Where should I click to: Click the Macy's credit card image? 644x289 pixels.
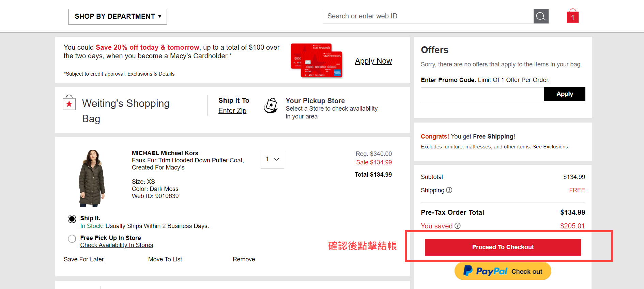tap(316, 60)
